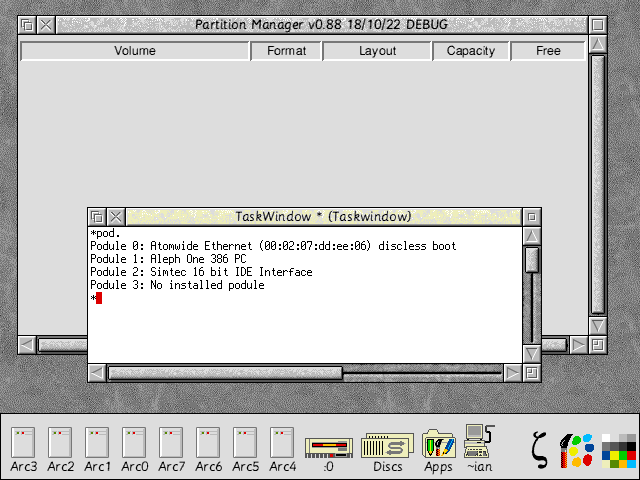
Task: Close the TaskWindow
Action: coord(116,217)
